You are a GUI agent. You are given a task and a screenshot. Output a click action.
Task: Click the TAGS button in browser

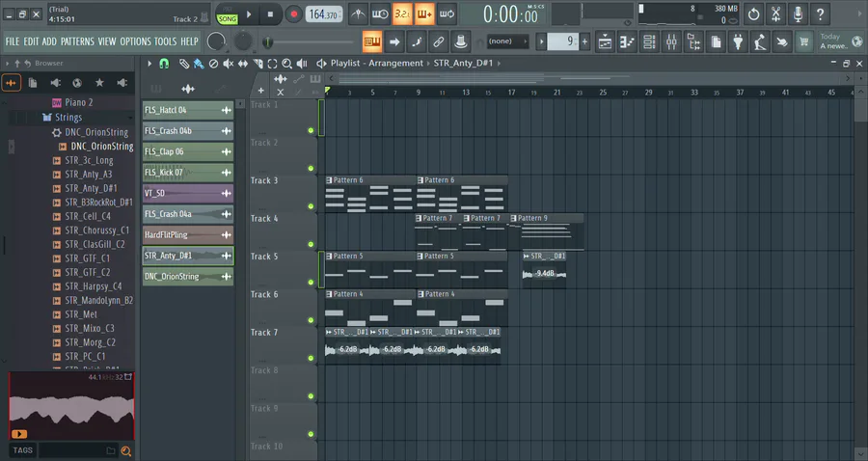pos(23,450)
